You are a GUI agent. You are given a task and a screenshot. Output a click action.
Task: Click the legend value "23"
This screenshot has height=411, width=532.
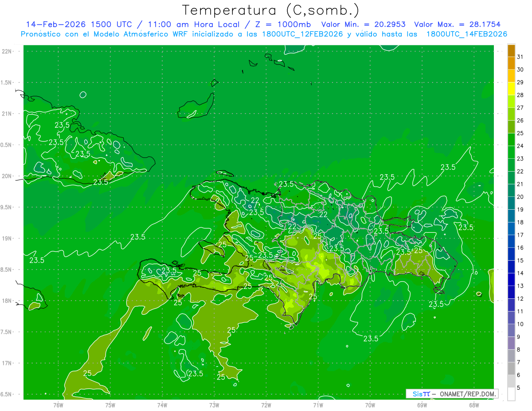520,159
